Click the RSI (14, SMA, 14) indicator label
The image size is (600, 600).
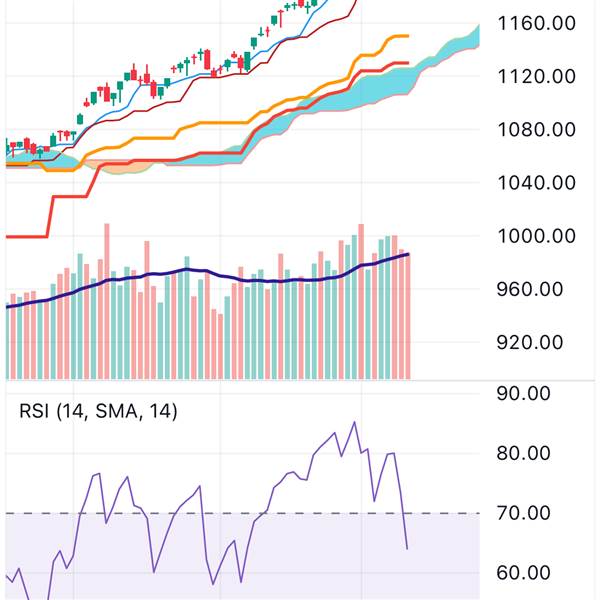point(98,410)
